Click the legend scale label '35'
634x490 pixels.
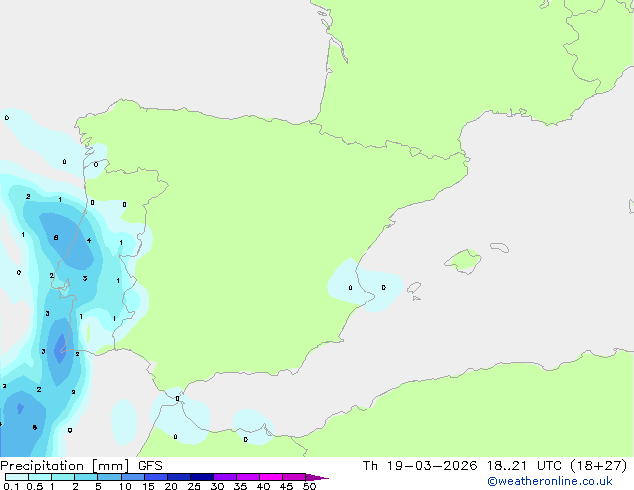240,486
